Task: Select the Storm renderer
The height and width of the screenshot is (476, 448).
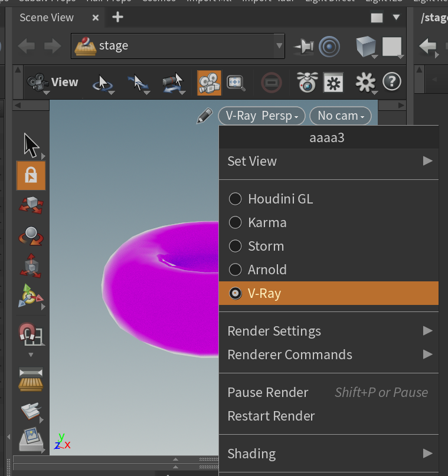Action: pos(329,246)
